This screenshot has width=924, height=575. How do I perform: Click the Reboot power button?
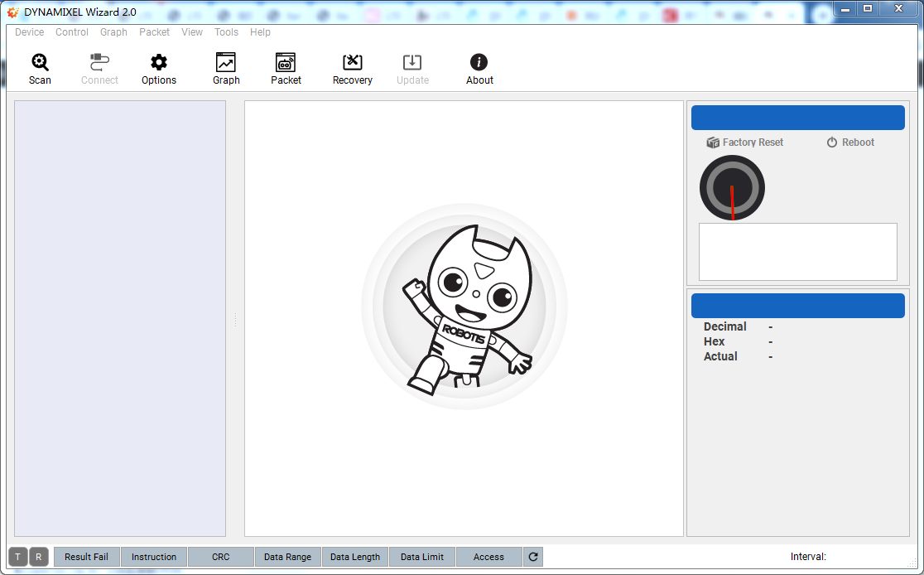(850, 143)
